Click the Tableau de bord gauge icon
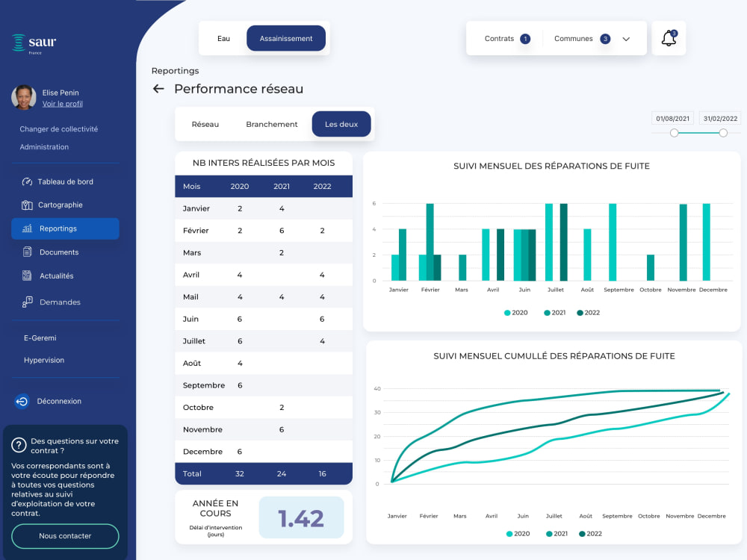The image size is (747, 560). (x=27, y=181)
